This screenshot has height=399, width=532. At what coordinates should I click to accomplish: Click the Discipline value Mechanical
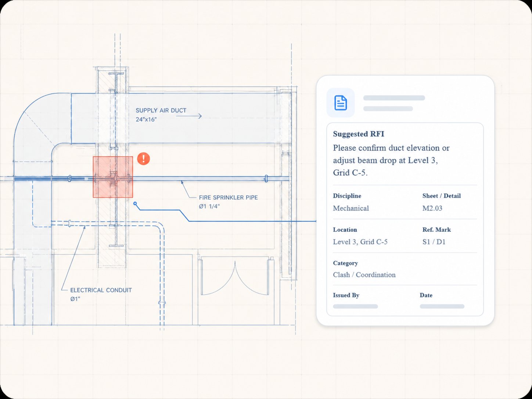[x=351, y=208]
